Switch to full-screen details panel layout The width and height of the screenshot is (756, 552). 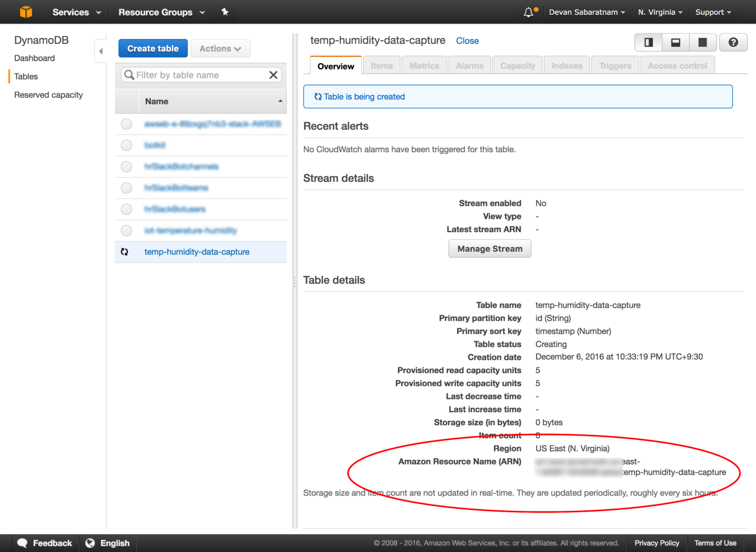(x=703, y=42)
